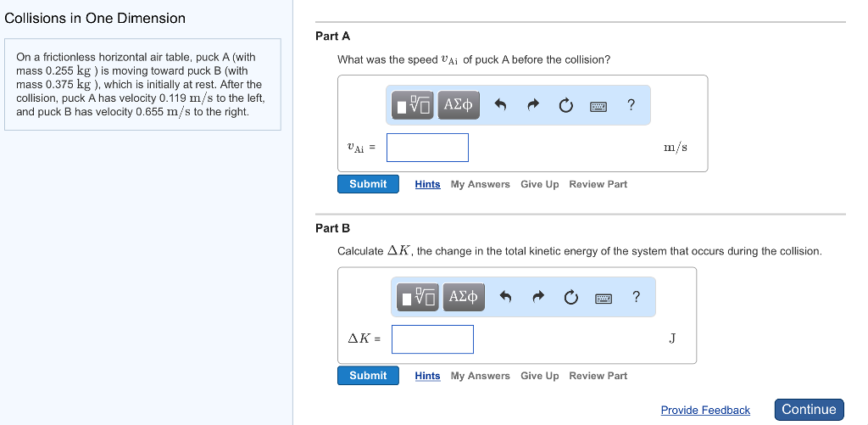Click the ΔK answer input box
Image resolution: width=868 pixels, height=425 pixels.
(432, 339)
